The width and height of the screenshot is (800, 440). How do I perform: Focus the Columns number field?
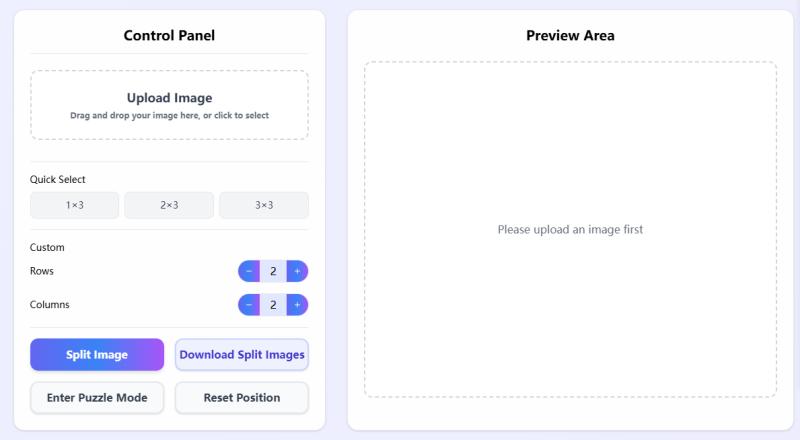tap(273, 305)
